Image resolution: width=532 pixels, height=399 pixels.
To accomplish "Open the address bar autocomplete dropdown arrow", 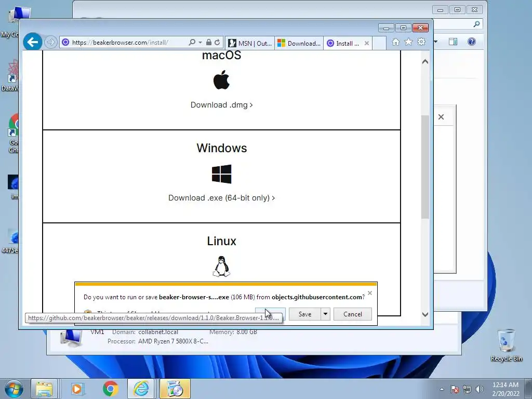I will (x=200, y=43).
